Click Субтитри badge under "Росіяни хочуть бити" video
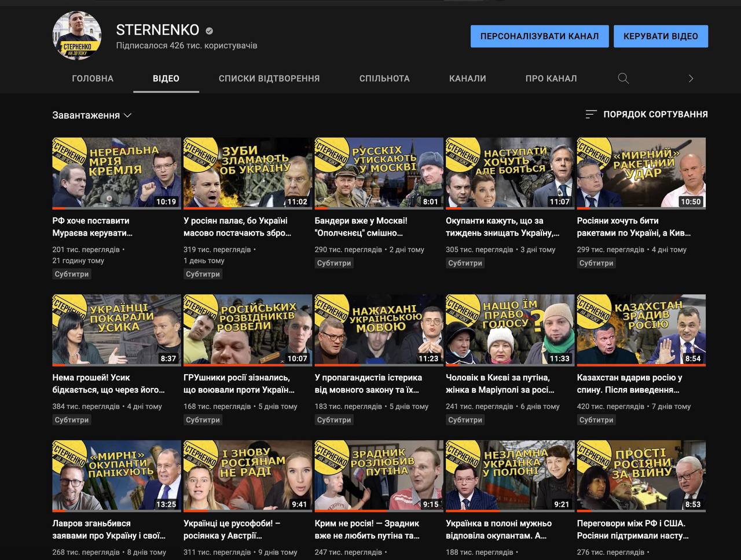 click(x=596, y=263)
